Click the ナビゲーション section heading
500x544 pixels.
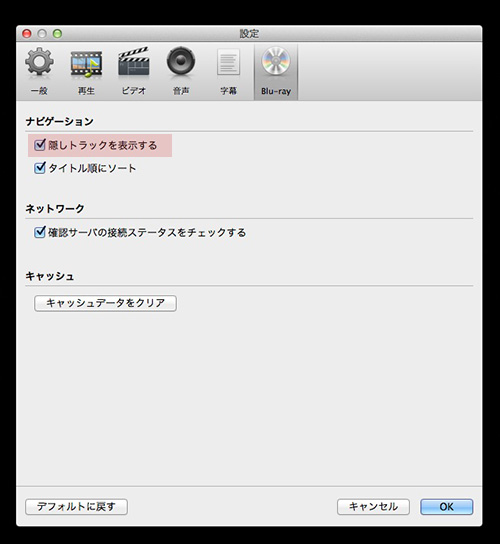pos(59,121)
